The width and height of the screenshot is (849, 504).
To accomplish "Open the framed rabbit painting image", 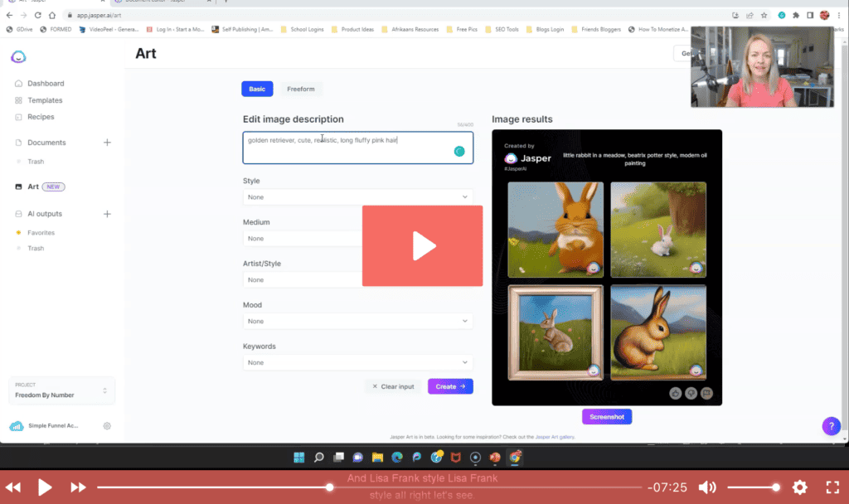I will point(555,332).
